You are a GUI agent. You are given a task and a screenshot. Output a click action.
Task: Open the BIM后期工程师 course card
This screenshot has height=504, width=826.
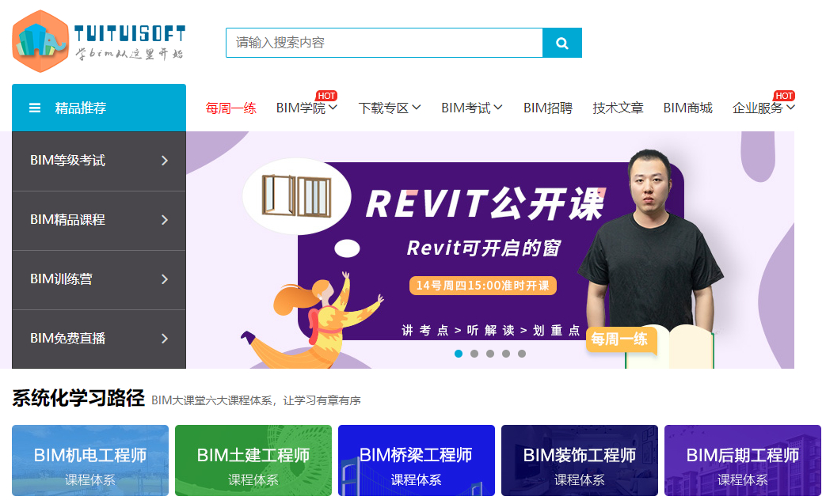pyautogui.click(x=743, y=460)
